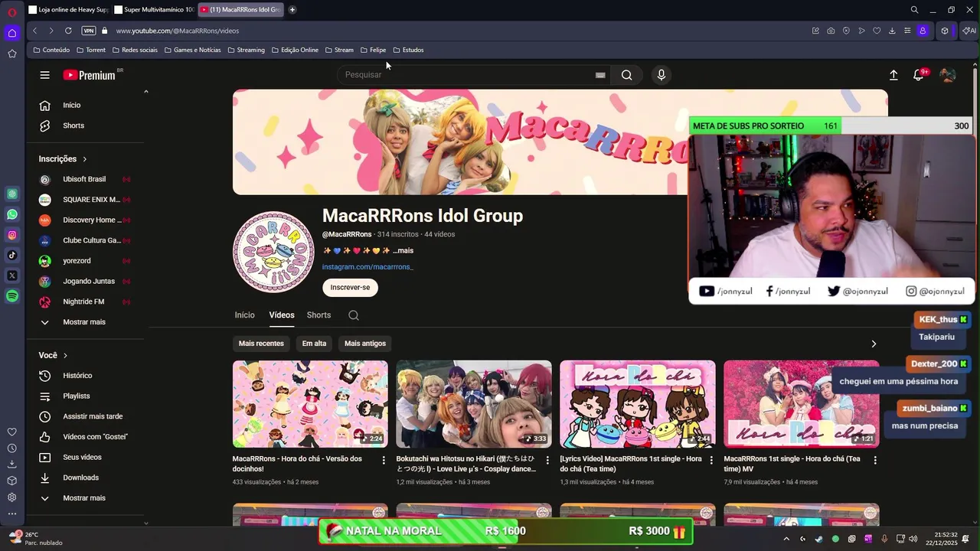The image size is (980, 551).
Task: Reload the page with the refresh icon
Action: tap(68, 31)
